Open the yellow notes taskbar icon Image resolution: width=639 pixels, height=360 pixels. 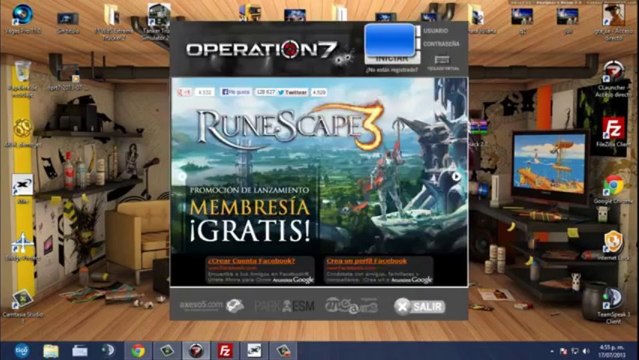51,351
